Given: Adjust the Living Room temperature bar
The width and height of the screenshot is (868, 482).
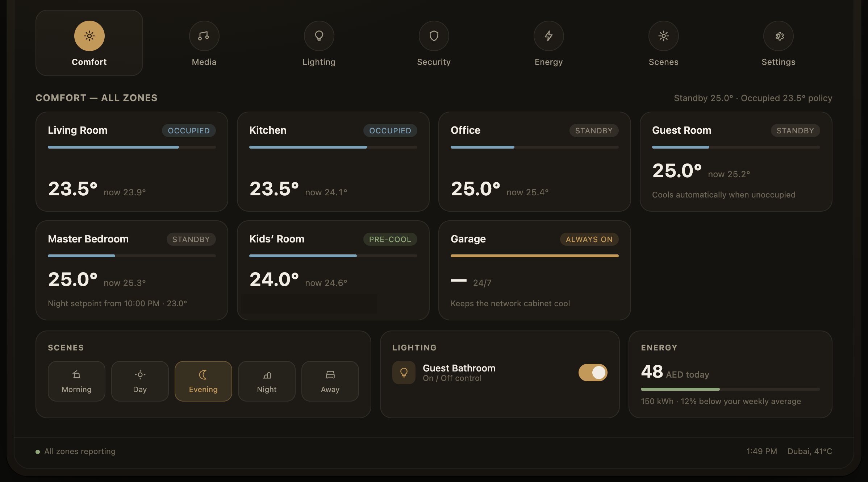Looking at the screenshot, I should coord(132,147).
